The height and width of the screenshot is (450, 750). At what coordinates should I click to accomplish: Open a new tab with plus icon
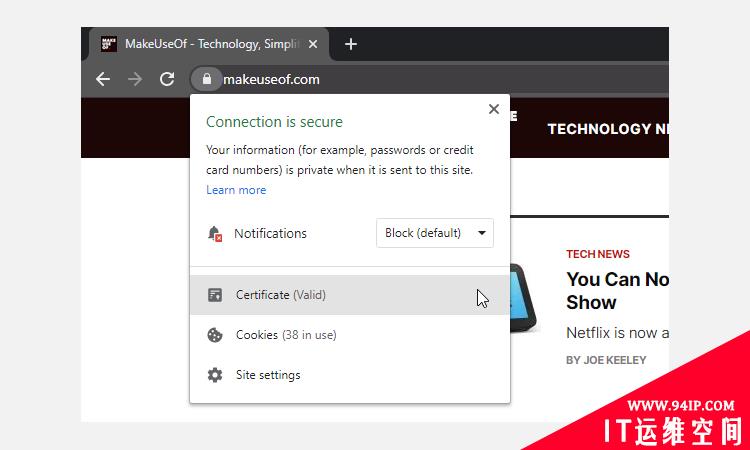click(x=351, y=44)
